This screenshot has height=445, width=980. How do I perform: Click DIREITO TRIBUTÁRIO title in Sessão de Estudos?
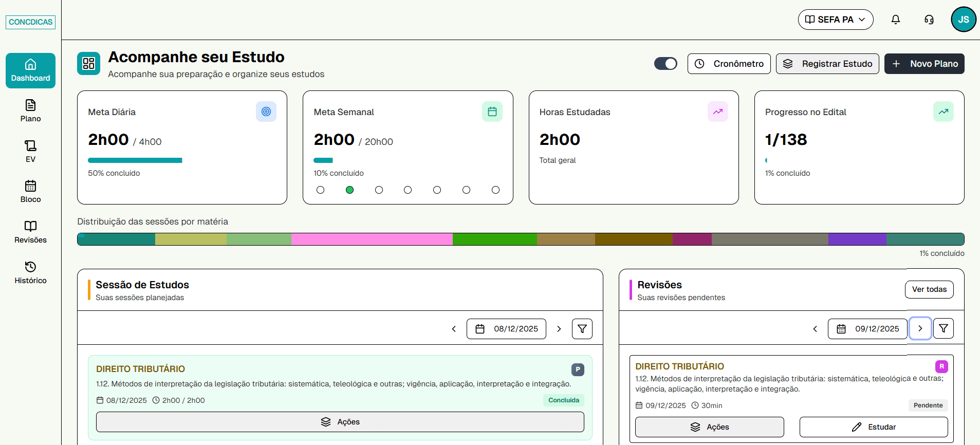pyautogui.click(x=140, y=369)
